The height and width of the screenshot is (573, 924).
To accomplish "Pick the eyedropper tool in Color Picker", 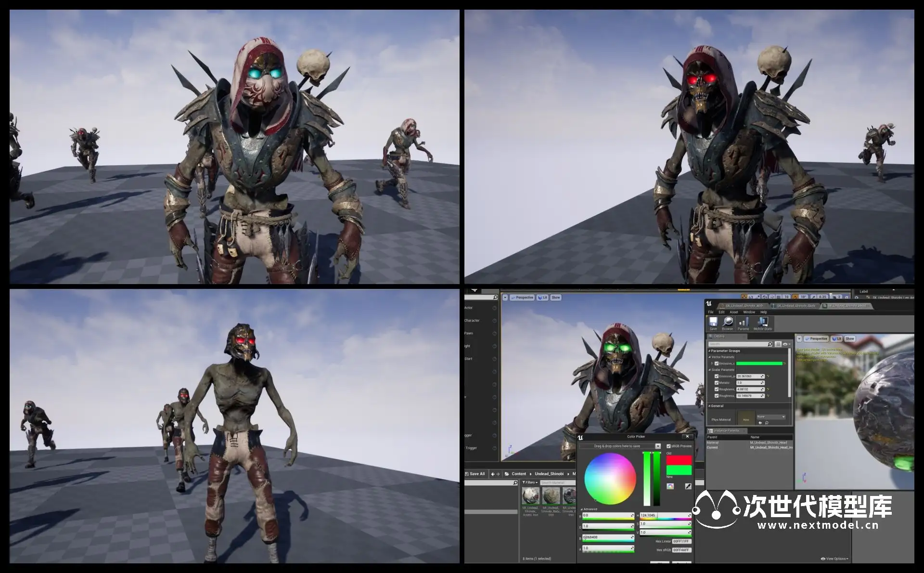I will pos(688,486).
